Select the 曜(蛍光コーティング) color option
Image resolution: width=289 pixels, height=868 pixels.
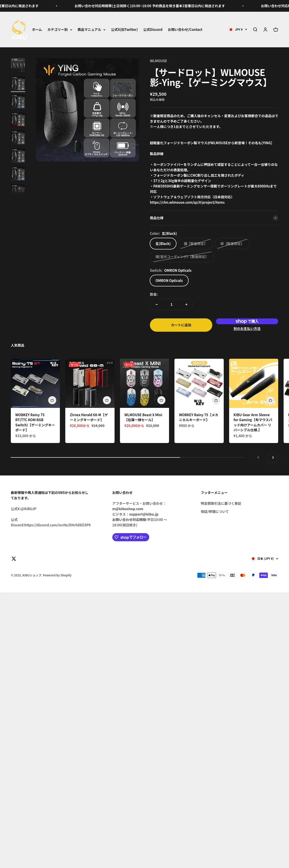tap(182, 257)
